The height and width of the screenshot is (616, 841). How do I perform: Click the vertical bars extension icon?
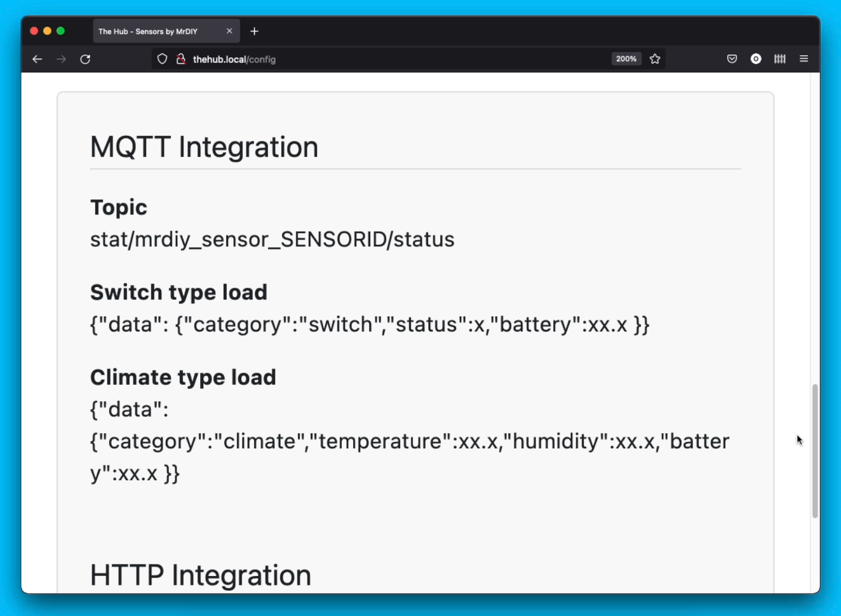tap(779, 58)
